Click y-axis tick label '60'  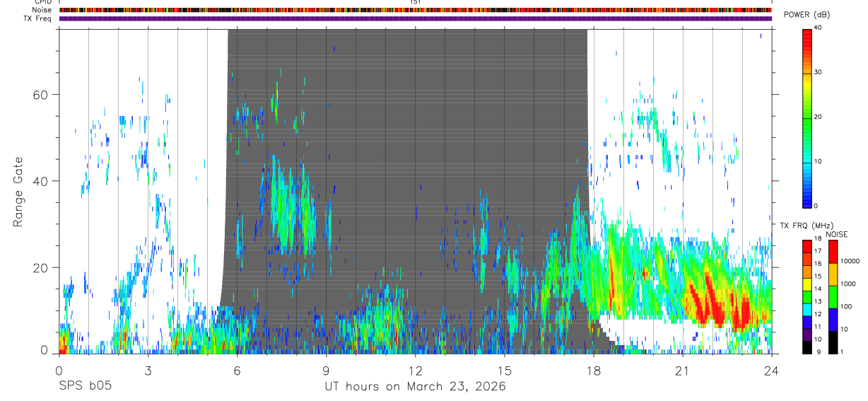click(x=42, y=94)
